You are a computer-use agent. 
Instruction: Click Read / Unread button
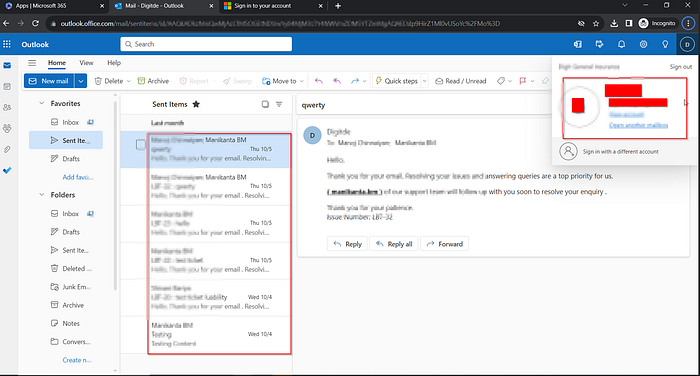pyautogui.click(x=461, y=81)
